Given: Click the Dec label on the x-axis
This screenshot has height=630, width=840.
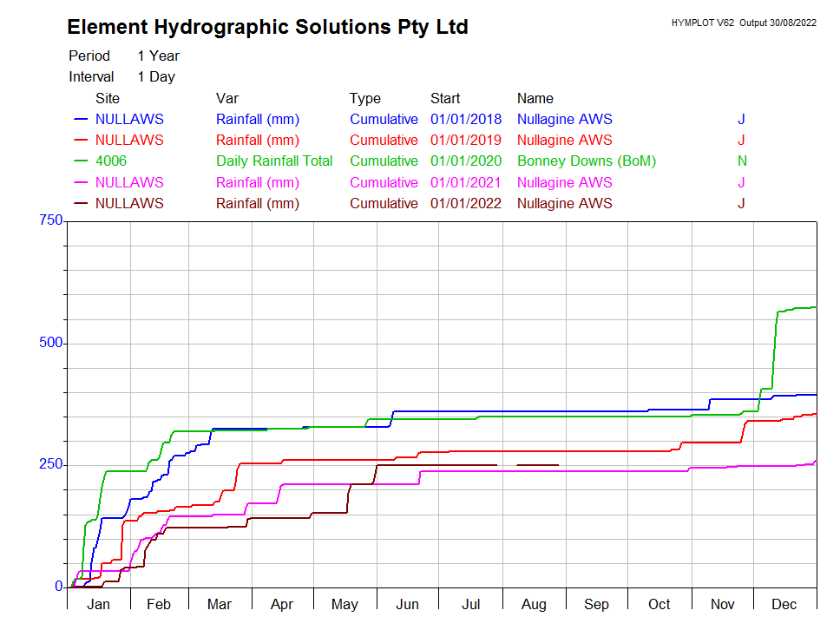Looking at the screenshot, I should pos(784,605).
